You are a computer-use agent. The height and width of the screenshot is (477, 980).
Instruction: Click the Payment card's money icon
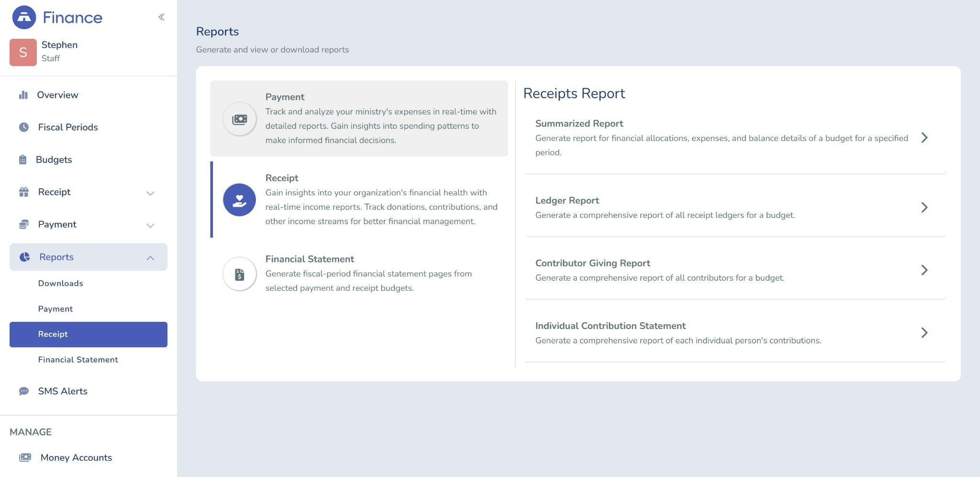point(239,119)
